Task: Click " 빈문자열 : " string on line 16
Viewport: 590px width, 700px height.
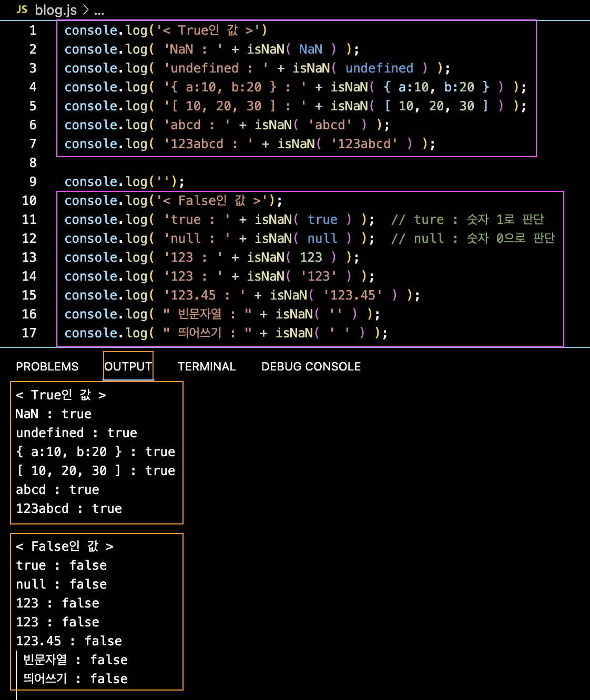Action: coord(207,314)
